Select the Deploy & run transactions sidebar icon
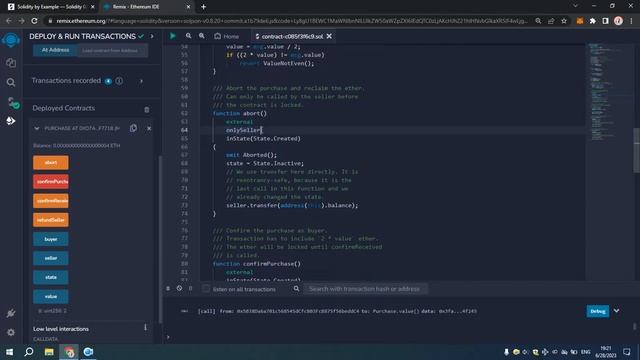640x360 pixels. [x=11, y=121]
